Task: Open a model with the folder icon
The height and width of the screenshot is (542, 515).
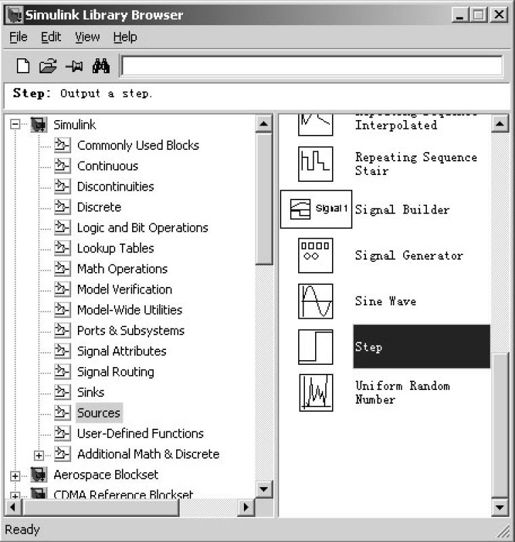Action: click(x=48, y=66)
